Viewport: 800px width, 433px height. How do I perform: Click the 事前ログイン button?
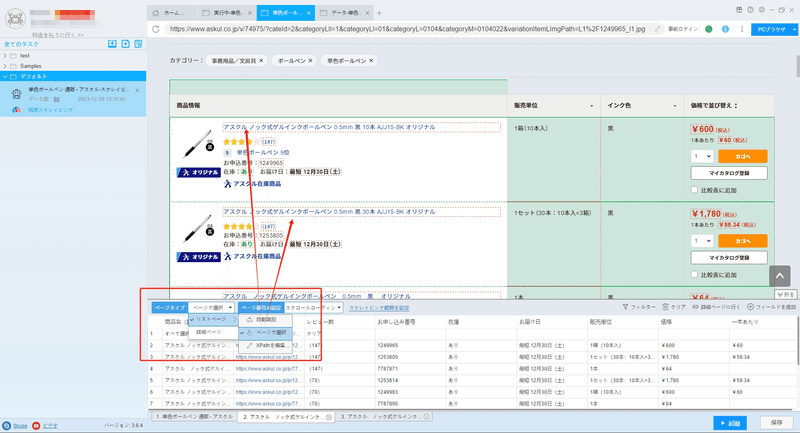[x=683, y=29]
